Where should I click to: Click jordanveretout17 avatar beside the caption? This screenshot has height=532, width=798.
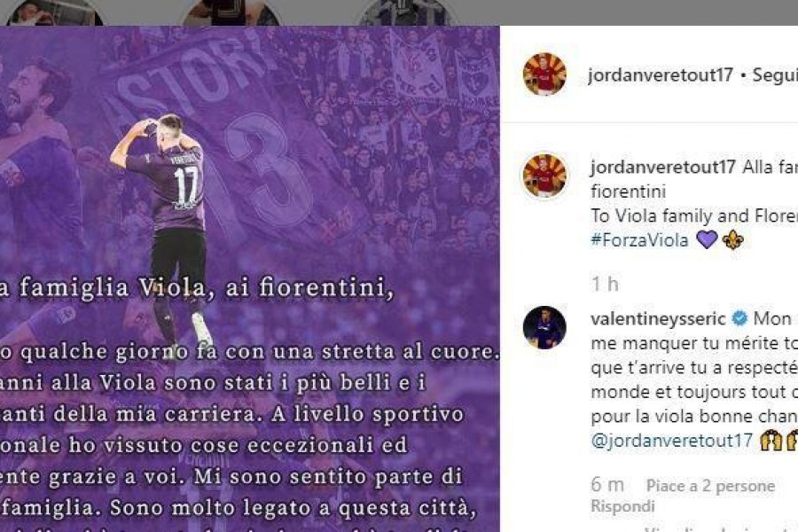pos(544,176)
